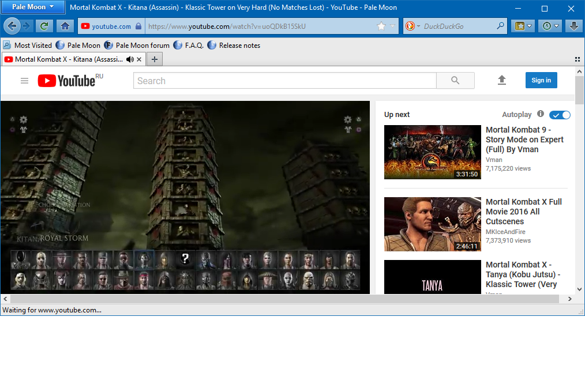585x392 pixels.
Task: Open the Mortal Kombat 9 Story Mode thumbnail
Action: [433, 152]
